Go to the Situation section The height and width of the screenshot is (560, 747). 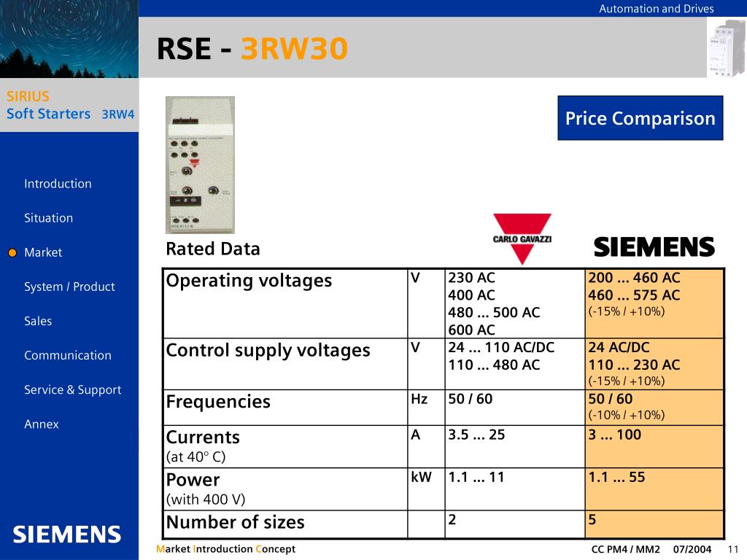[x=49, y=218]
